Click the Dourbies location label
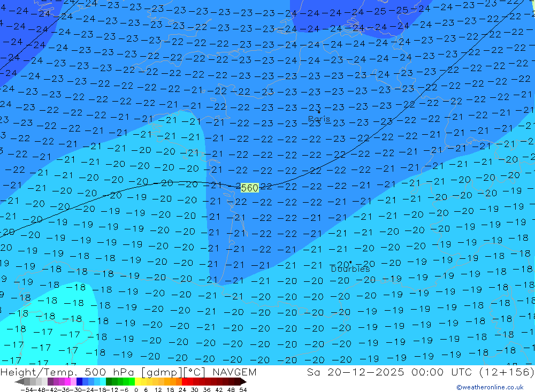Screen dimensions: 535x392 (x=350, y=269)
